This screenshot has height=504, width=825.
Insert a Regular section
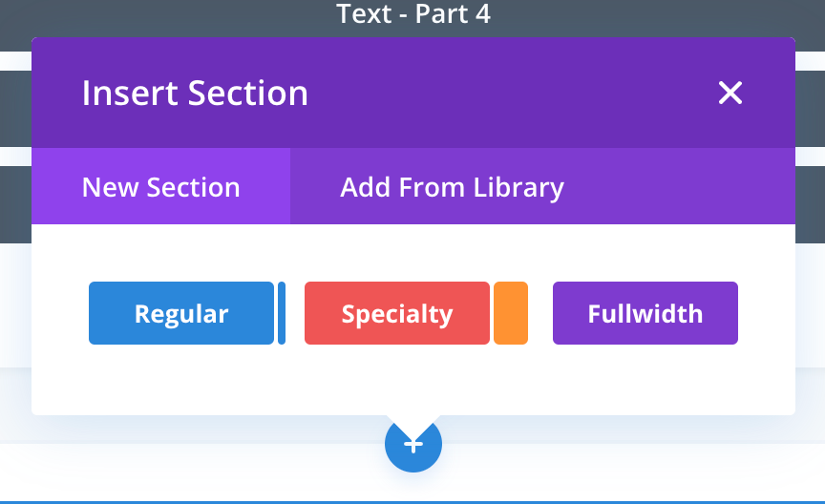(181, 313)
